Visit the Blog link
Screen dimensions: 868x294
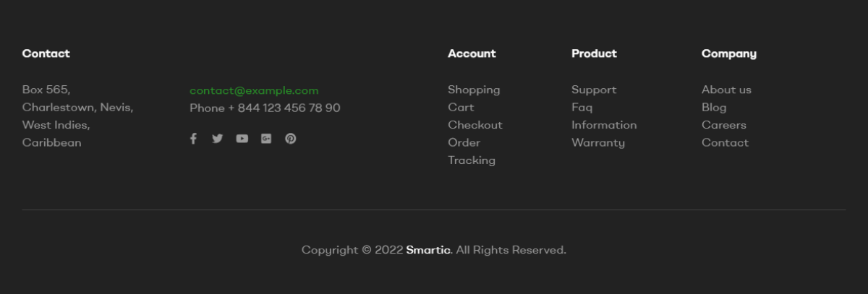tap(714, 108)
